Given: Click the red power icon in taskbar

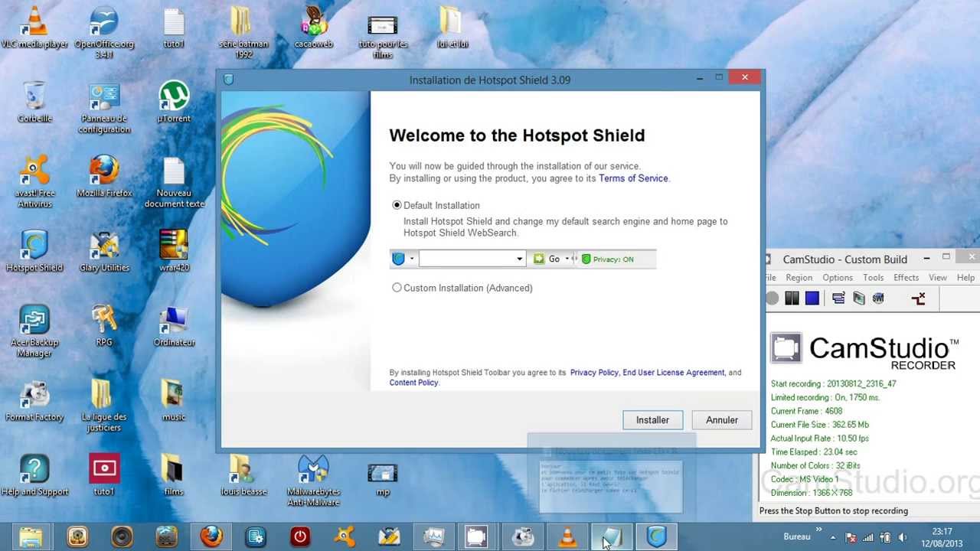Looking at the screenshot, I should point(300,536).
